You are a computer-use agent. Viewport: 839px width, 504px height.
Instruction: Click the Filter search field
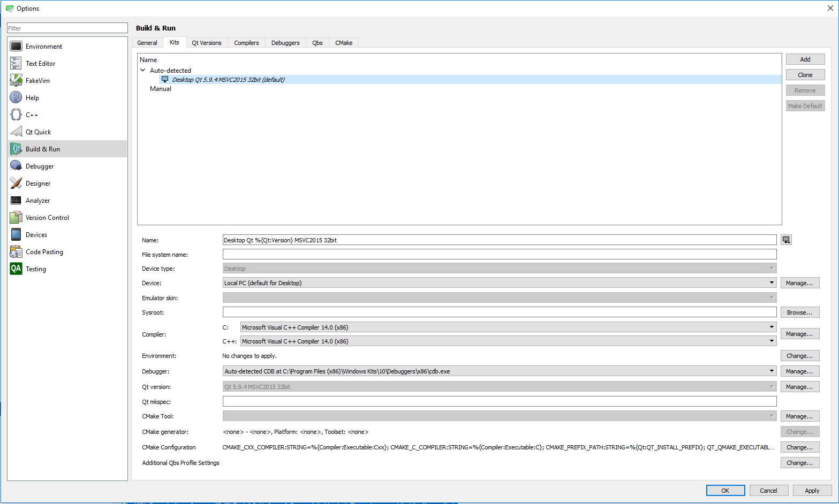[67, 28]
